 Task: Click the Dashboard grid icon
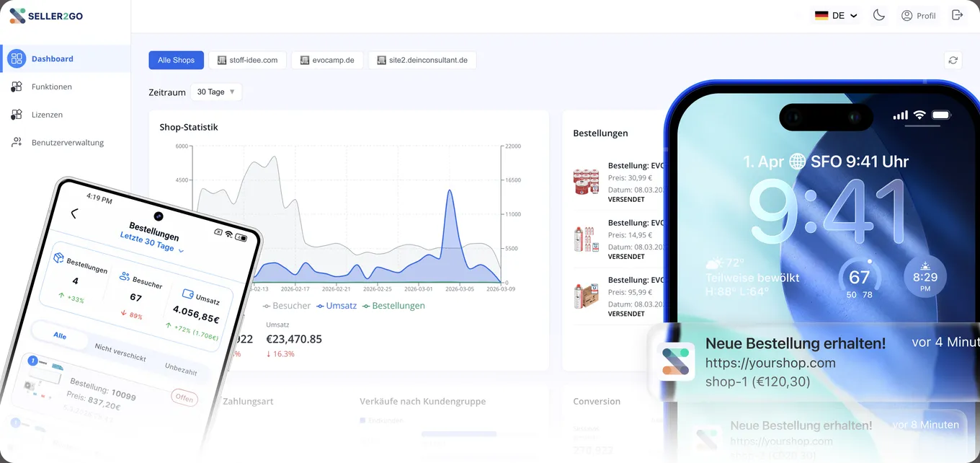[17, 59]
